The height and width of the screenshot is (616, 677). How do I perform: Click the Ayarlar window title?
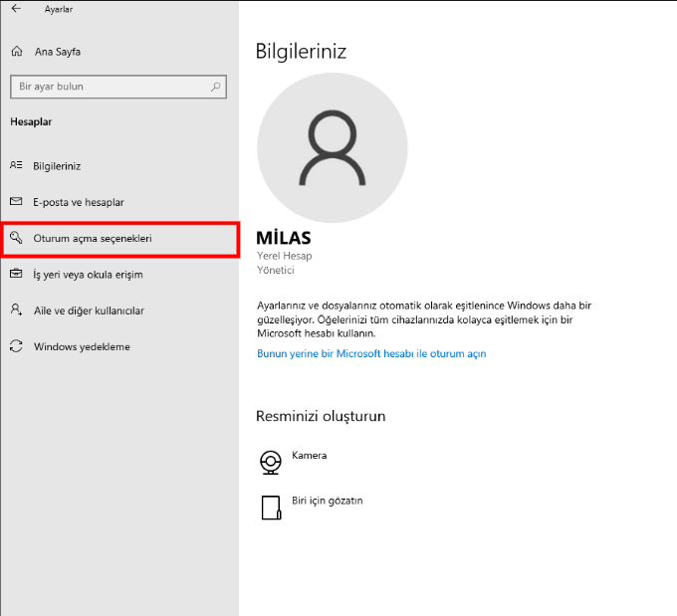[59, 9]
